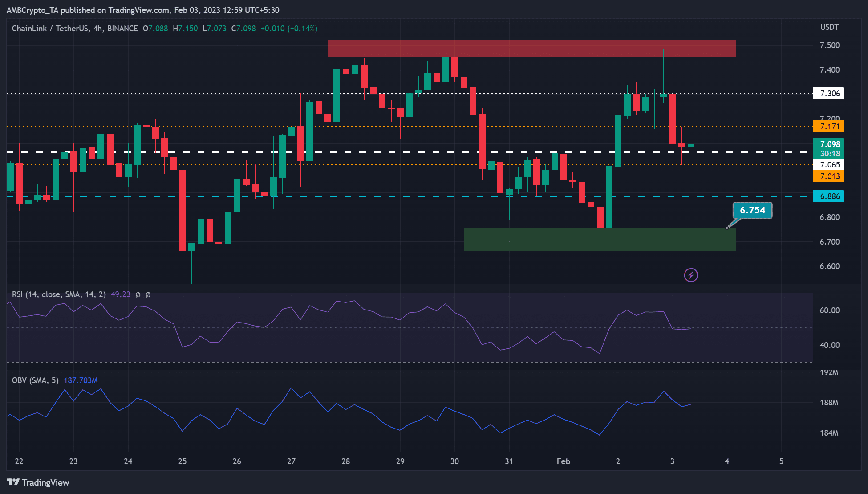Click the 22 date label on the time axis
The height and width of the screenshot is (494, 868).
click(x=19, y=461)
